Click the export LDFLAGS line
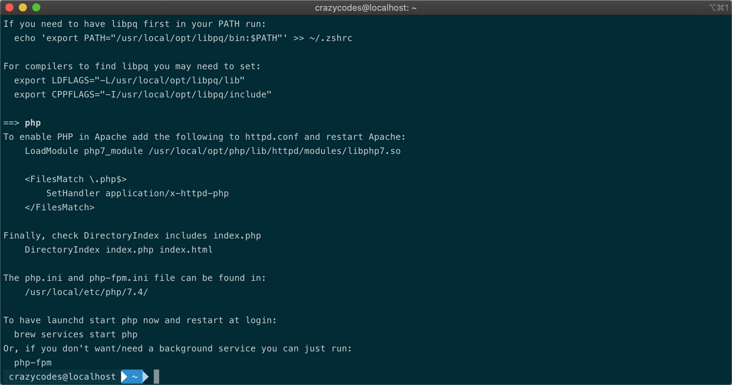Image resolution: width=732 pixels, height=385 pixels. 129,80
